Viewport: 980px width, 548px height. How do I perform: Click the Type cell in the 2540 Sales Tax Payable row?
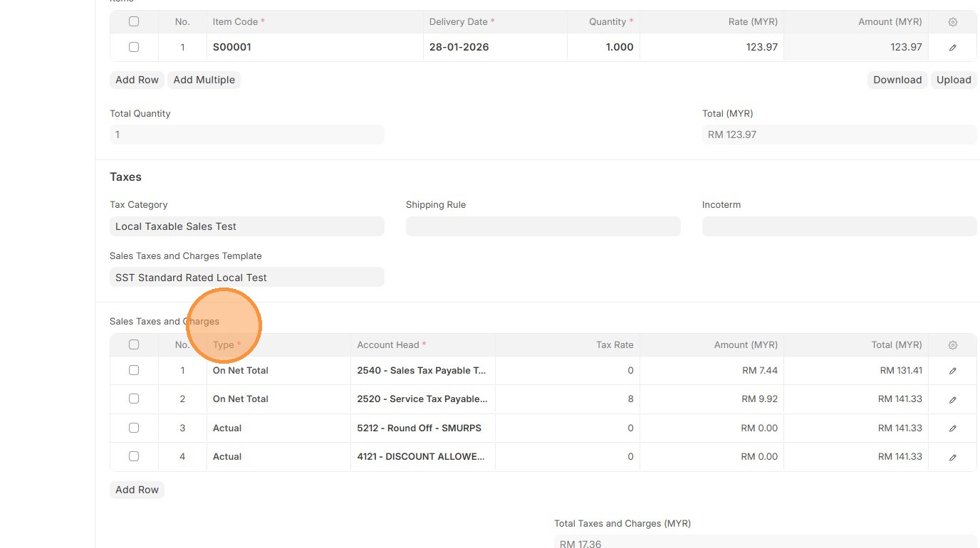[x=278, y=370]
